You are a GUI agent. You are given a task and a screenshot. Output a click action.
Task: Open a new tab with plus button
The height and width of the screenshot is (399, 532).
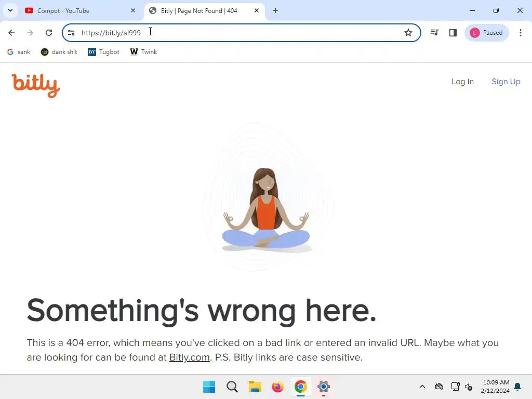pos(275,10)
